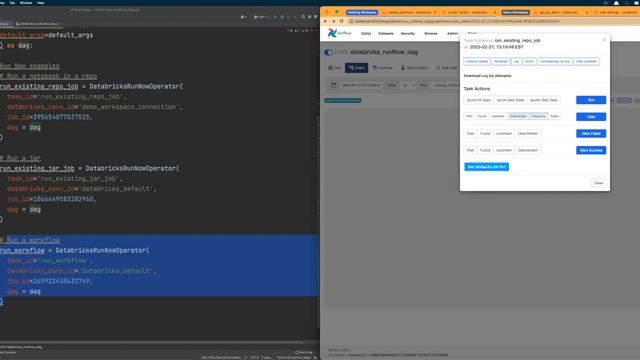The height and width of the screenshot is (360, 640).
Task: Click the calendar icon beside the date field
Action: tap(333, 85)
